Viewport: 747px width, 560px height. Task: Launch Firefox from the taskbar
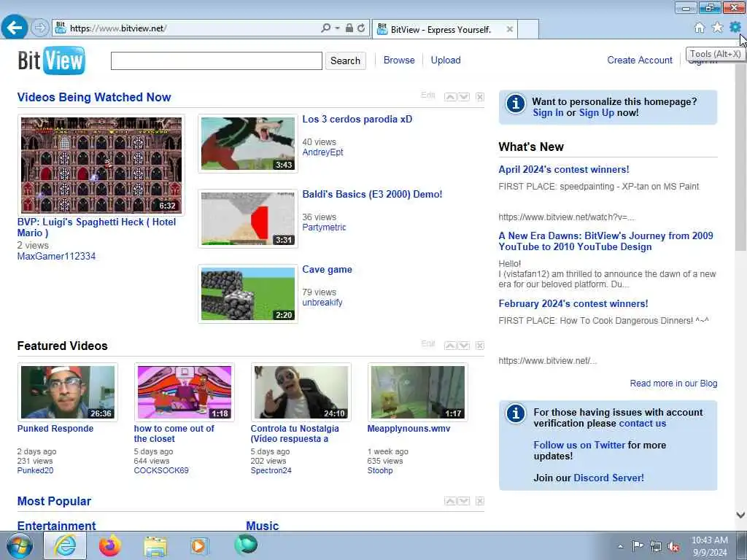point(110,545)
